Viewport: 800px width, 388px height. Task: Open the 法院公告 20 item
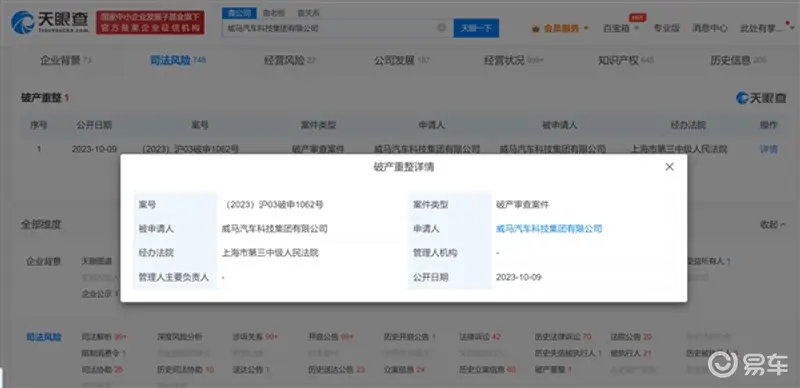[631, 337]
